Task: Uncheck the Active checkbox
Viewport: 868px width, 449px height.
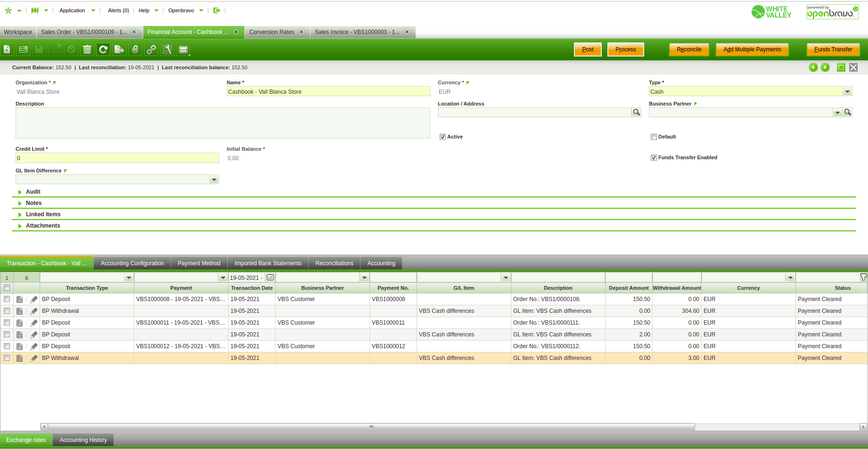Action: pyautogui.click(x=442, y=137)
